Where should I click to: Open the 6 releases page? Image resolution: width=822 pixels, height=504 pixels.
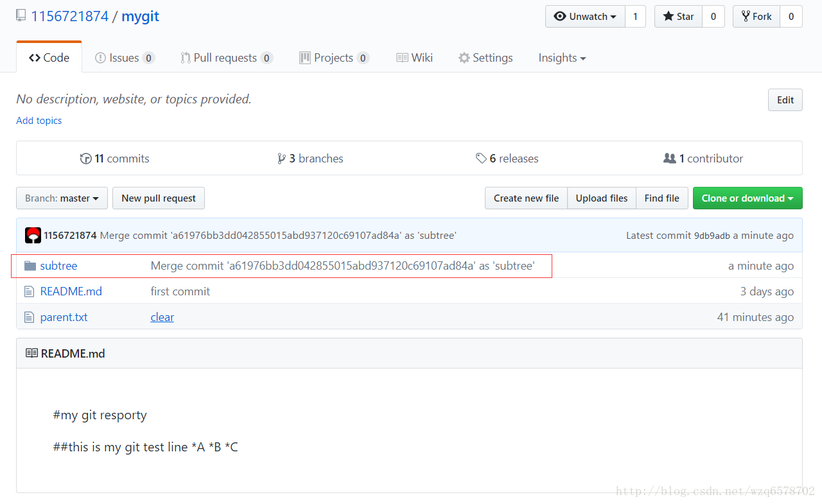(x=507, y=159)
